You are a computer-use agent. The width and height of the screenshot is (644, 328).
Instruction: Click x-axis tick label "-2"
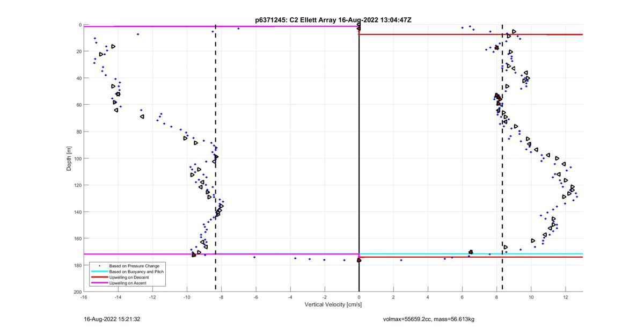pos(324,297)
